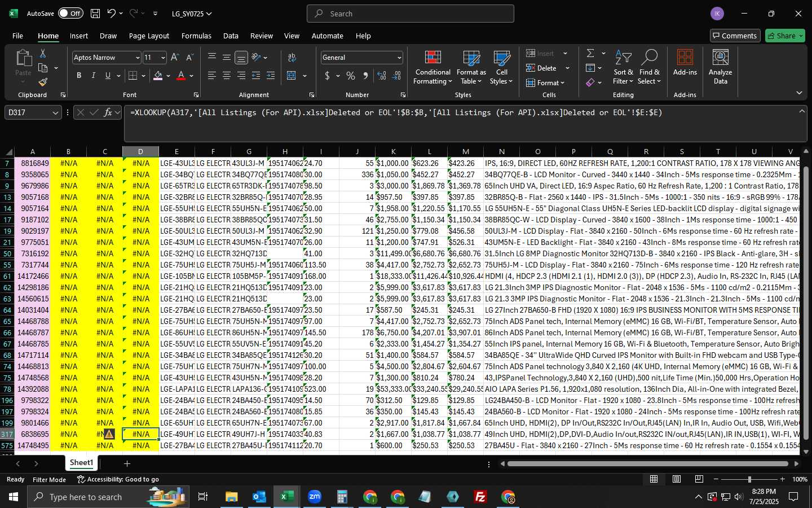Click the Format Painter brush icon
The width and height of the screenshot is (812, 508).
(x=43, y=82)
